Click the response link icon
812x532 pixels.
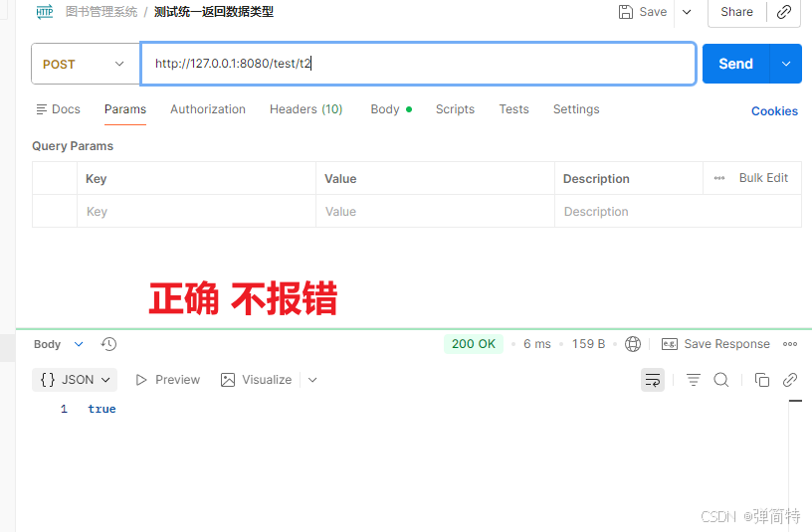790,380
